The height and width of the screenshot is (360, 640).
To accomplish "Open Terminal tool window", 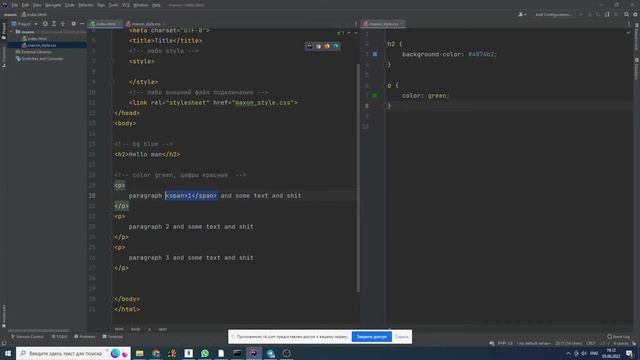I will tap(113, 337).
